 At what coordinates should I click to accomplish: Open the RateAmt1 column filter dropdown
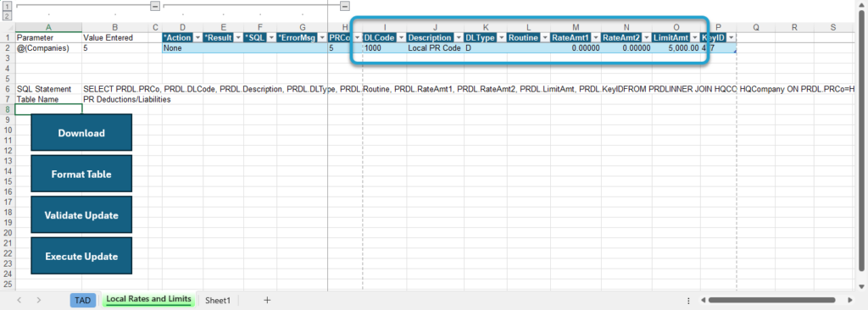[x=596, y=37]
